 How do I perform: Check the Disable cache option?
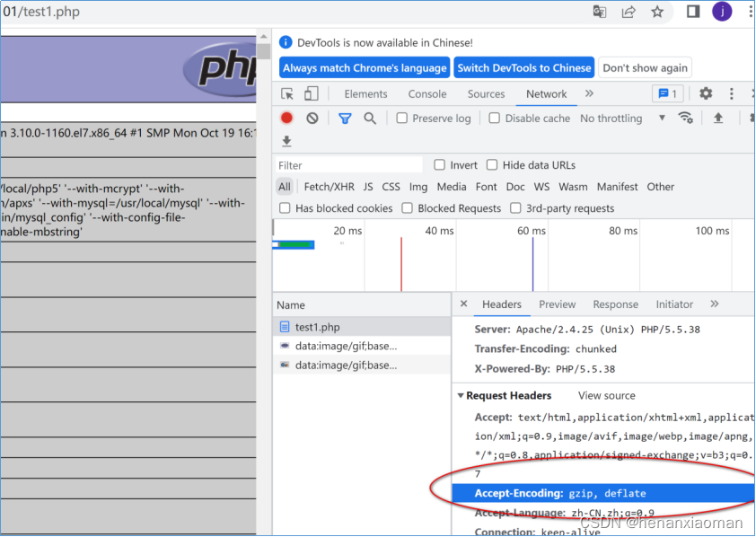(494, 118)
